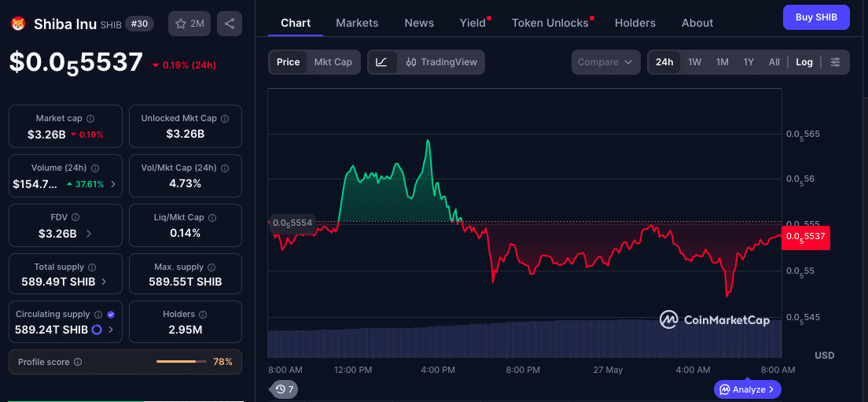
Task: Open the News tab
Action: pyautogui.click(x=419, y=24)
